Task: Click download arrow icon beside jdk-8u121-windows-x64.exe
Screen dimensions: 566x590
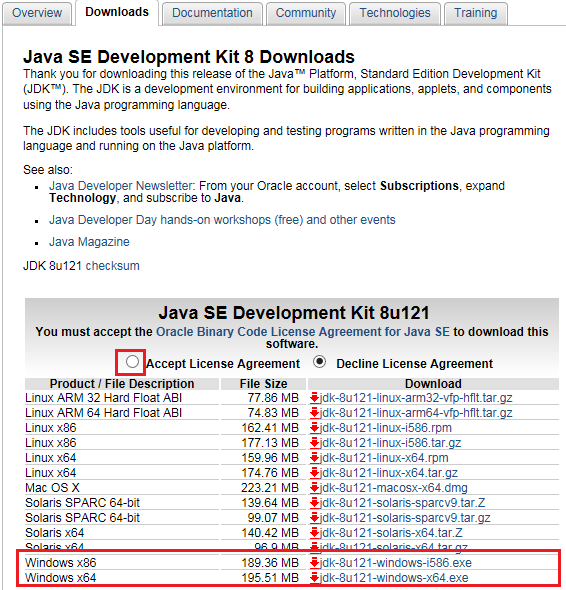Action: (x=315, y=578)
